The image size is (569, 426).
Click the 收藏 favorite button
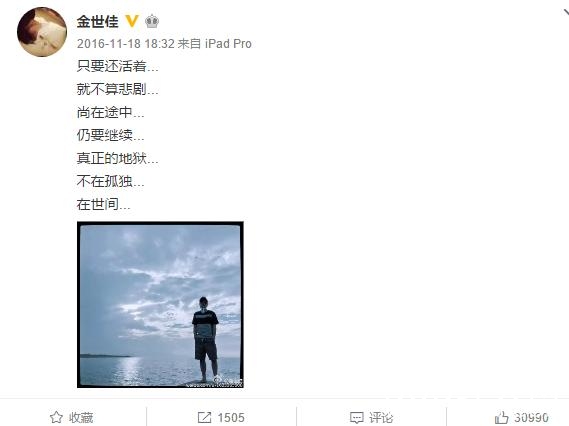[81, 418]
